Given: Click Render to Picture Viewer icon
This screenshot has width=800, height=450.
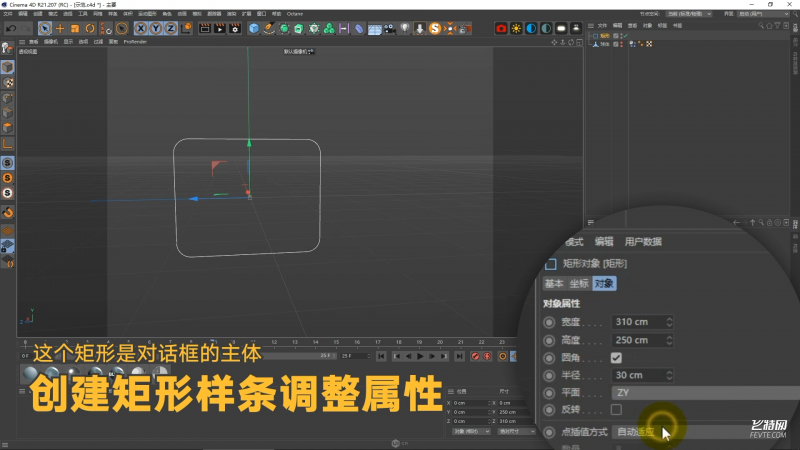Looking at the screenshot, I should (x=220, y=29).
